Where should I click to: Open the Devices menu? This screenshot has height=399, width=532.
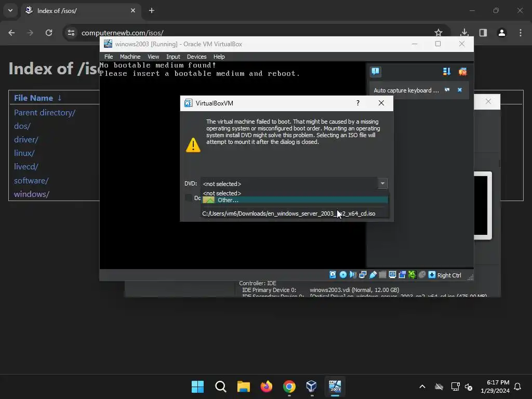click(x=196, y=57)
